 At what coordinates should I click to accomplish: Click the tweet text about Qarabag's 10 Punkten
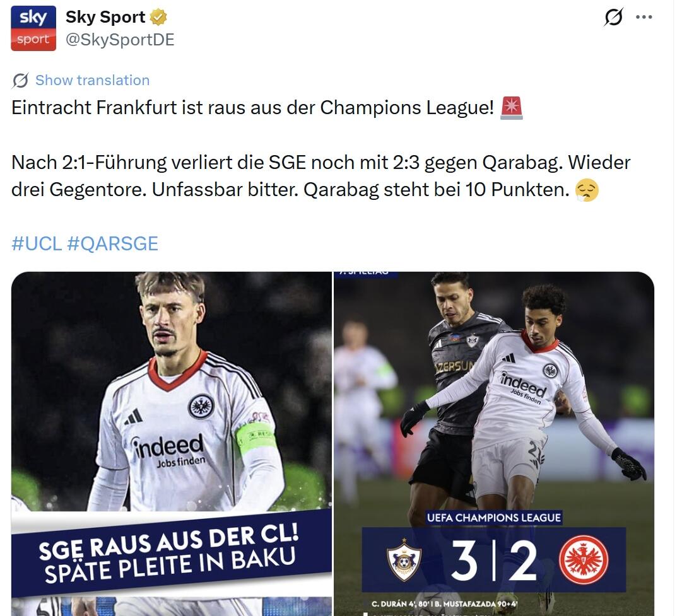(436, 190)
